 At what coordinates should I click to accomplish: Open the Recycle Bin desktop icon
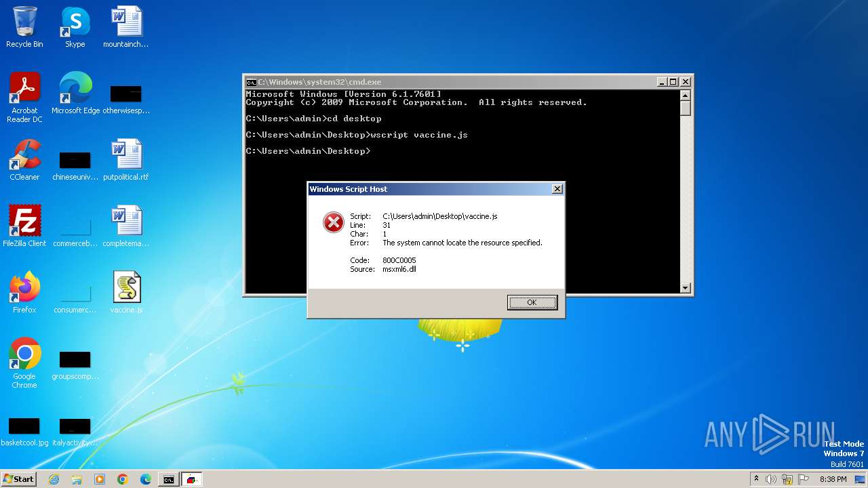[24, 27]
